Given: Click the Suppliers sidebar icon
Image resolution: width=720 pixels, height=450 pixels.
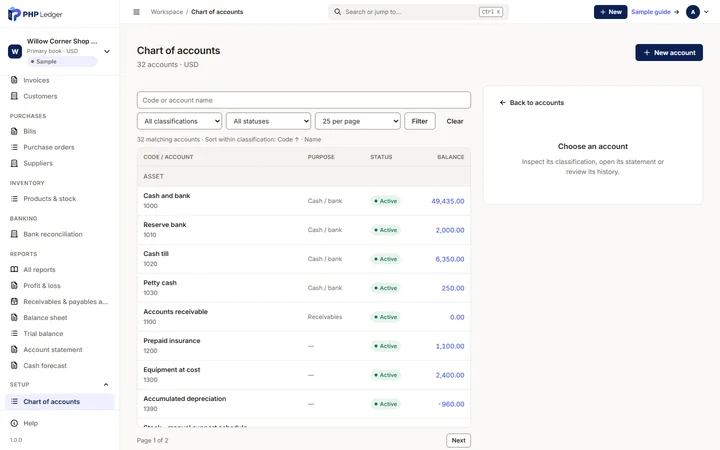Looking at the screenshot, I should [x=14, y=163].
